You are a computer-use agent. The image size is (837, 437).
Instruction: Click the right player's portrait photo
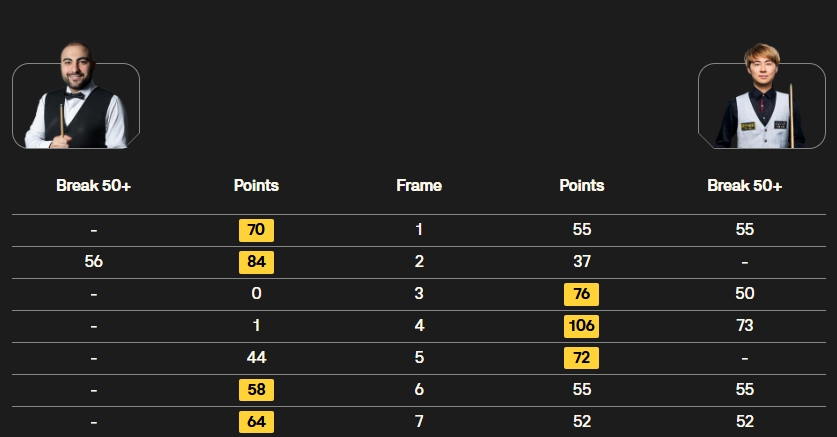(762, 96)
